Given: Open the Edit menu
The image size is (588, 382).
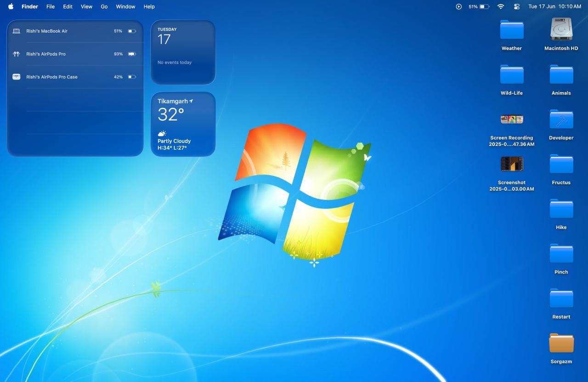Looking at the screenshot, I should [68, 6].
